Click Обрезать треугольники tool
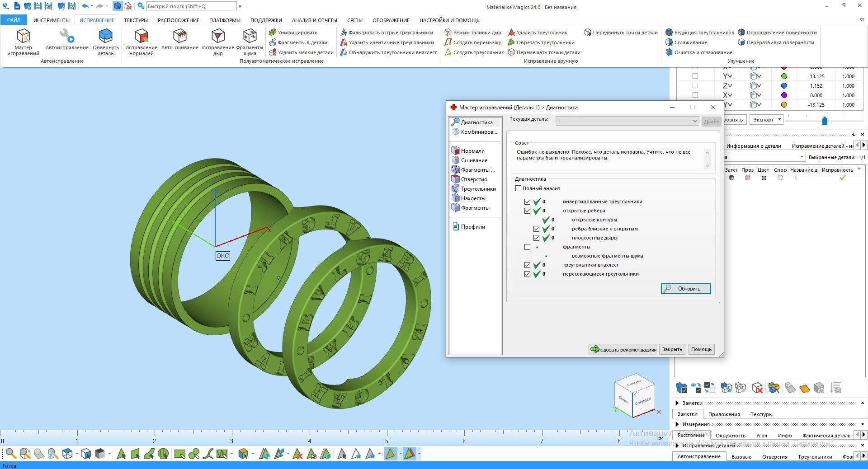Image resolution: width=868 pixels, height=469 pixels. (x=541, y=42)
